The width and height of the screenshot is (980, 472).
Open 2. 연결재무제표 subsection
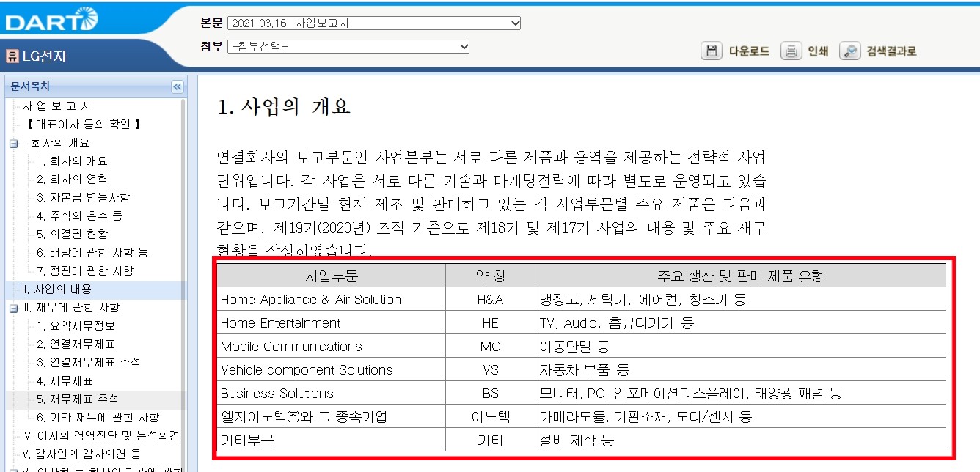click(76, 344)
